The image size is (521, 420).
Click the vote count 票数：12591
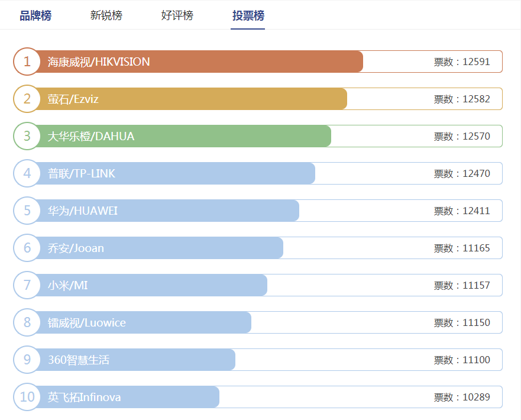462,62
